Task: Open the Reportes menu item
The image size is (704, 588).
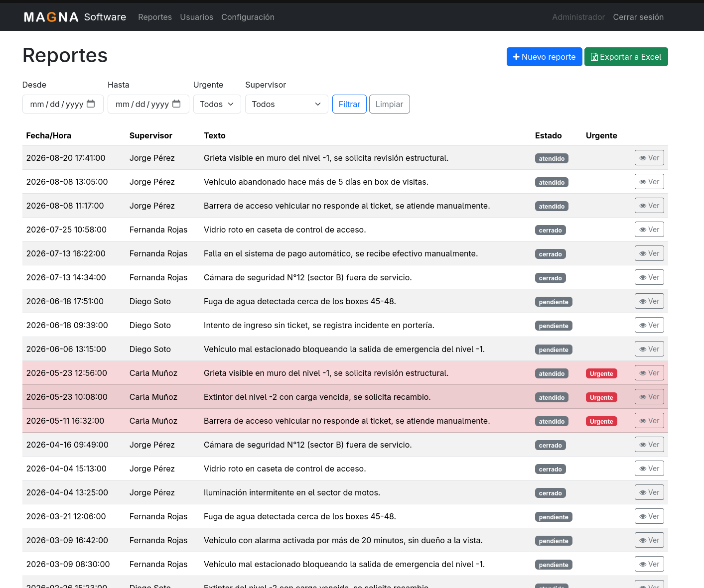Action: pos(155,17)
